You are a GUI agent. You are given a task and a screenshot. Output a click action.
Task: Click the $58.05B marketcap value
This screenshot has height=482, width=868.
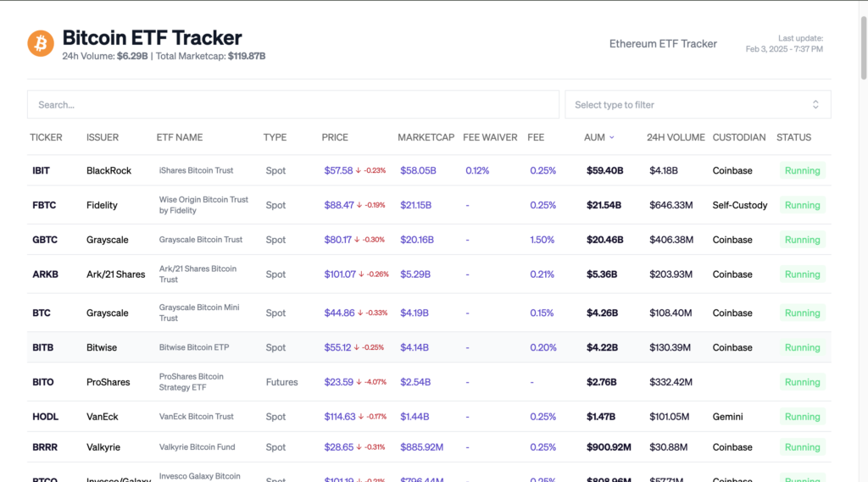418,170
